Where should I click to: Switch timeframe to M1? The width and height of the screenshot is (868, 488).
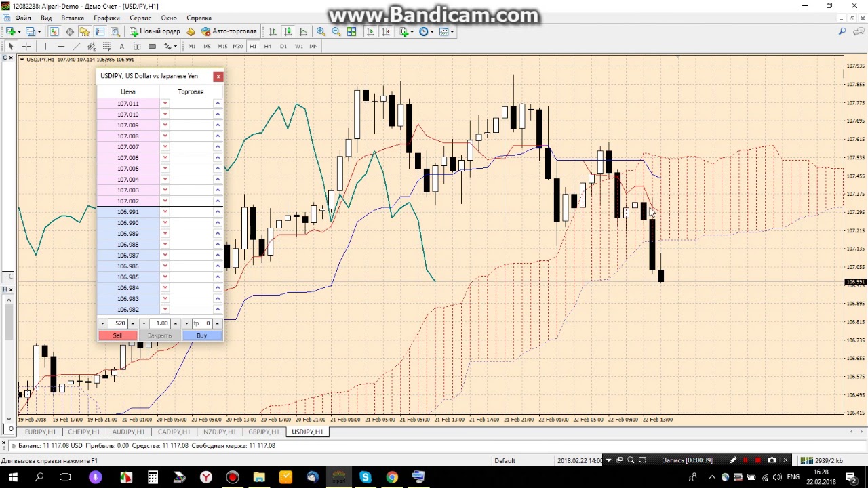192,46
